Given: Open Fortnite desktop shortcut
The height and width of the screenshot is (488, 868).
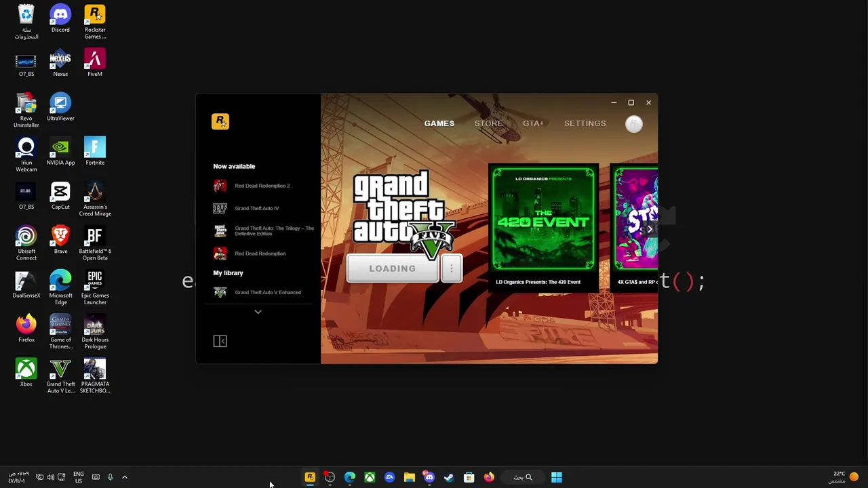Looking at the screenshot, I should click(x=95, y=152).
